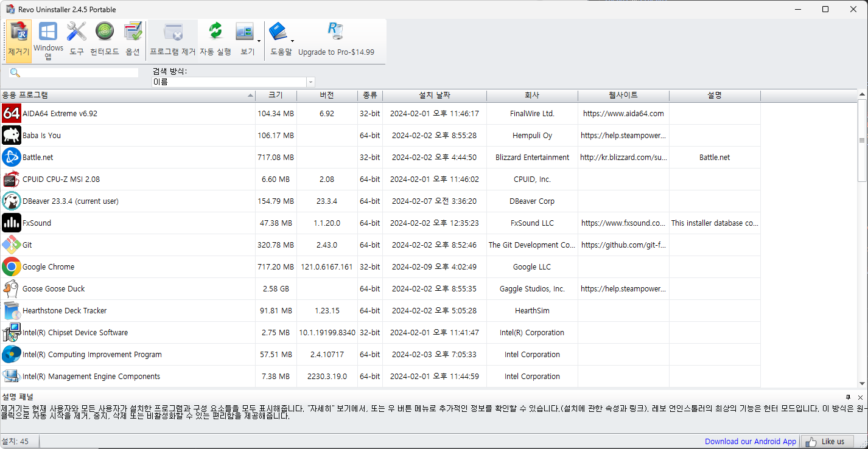Click the Like us button
The height and width of the screenshot is (449, 868).
tap(826, 442)
